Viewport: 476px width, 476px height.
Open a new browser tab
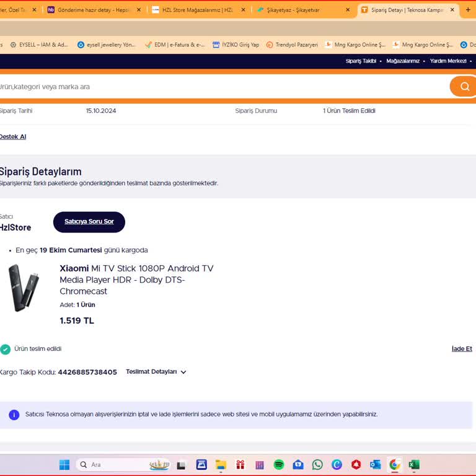coord(468,10)
